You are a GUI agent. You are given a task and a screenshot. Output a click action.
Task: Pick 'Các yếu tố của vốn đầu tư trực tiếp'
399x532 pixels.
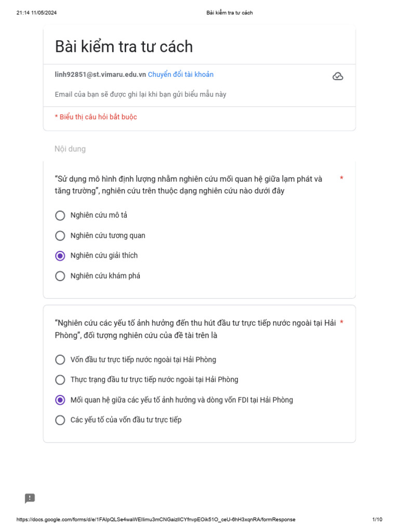60,420
